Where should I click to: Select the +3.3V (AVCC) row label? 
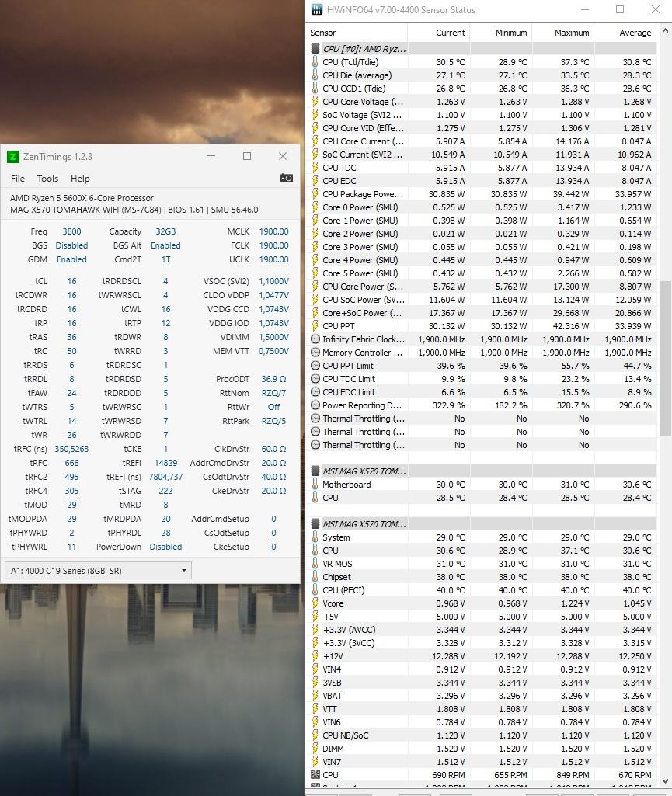(349, 630)
